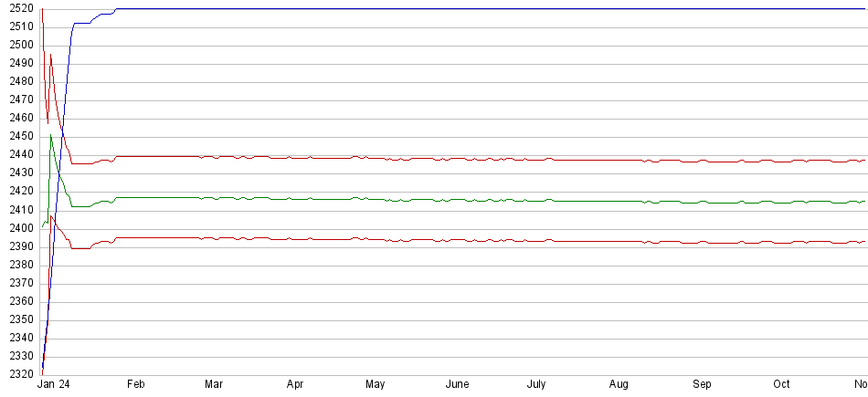Select the Aug month label
This screenshot has height=397, width=868.
[619, 385]
